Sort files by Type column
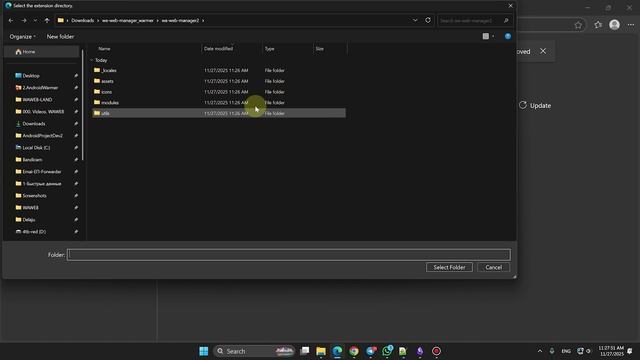The height and width of the screenshot is (360, 640). (269, 49)
